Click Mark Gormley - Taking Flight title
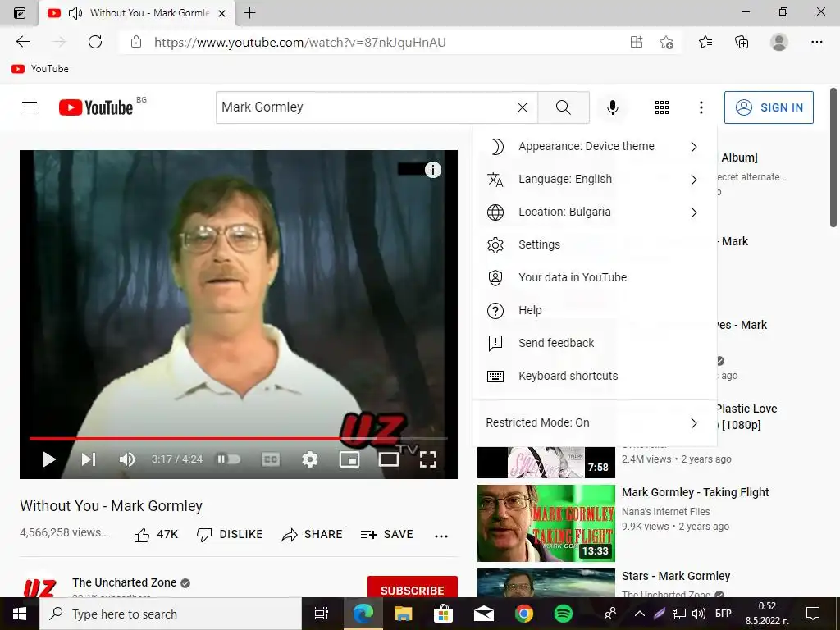Screen dimensions: 840x630 pos(696,492)
